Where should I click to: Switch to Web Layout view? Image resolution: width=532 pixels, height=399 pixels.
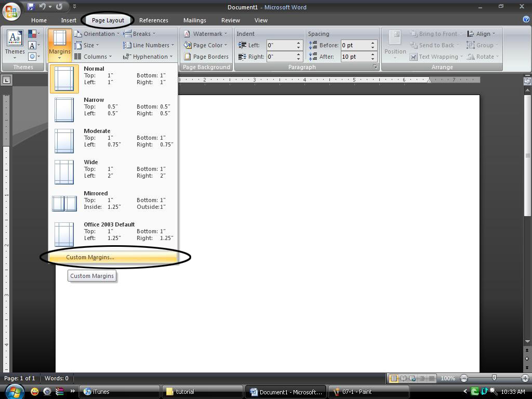pyautogui.click(x=413, y=378)
